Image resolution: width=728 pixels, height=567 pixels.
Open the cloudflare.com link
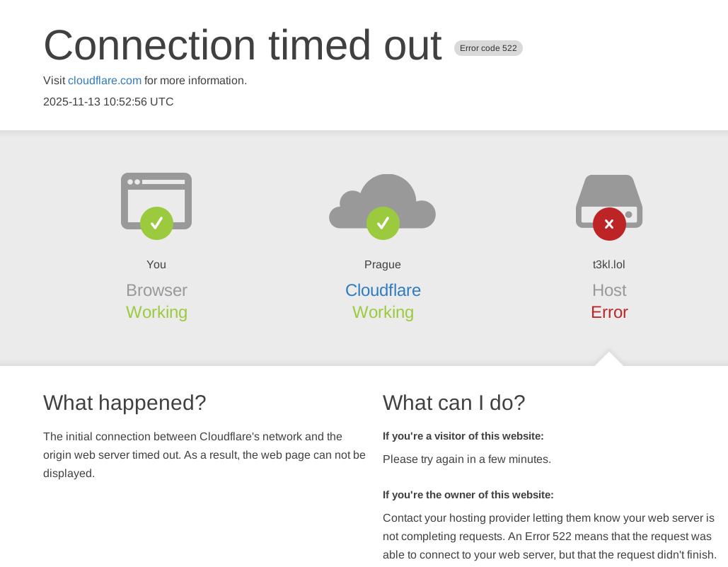tap(105, 81)
